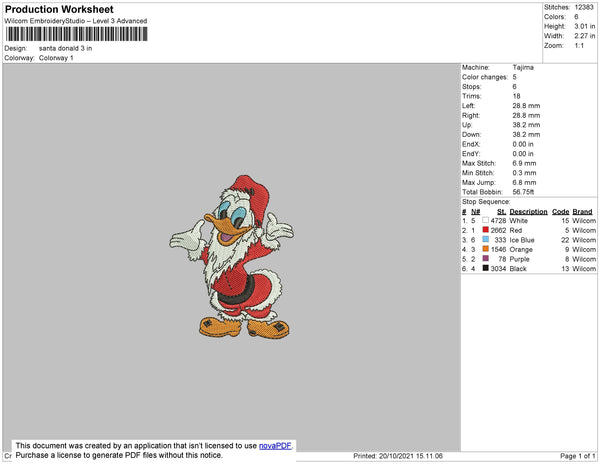Click the 'Description' column header

(x=528, y=212)
